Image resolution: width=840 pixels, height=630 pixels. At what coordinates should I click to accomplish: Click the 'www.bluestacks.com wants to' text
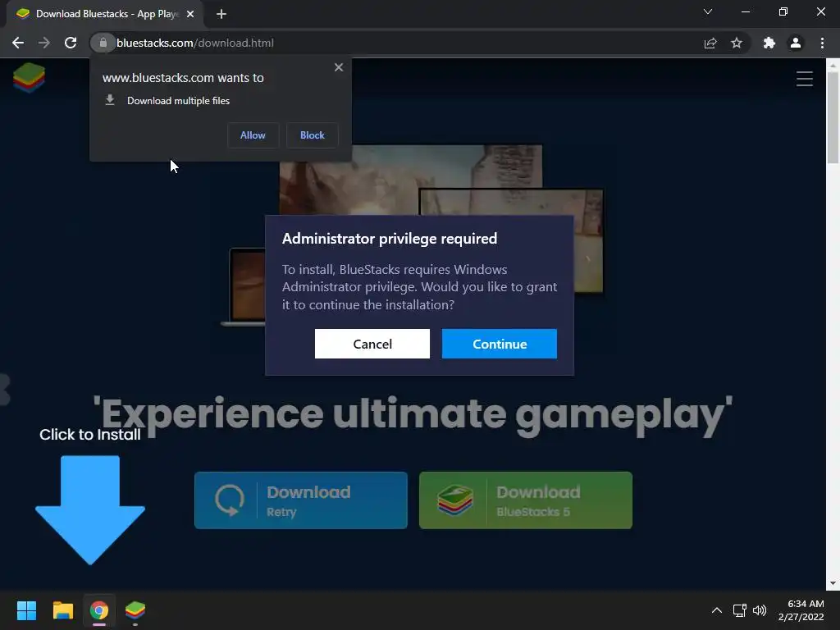click(x=183, y=78)
